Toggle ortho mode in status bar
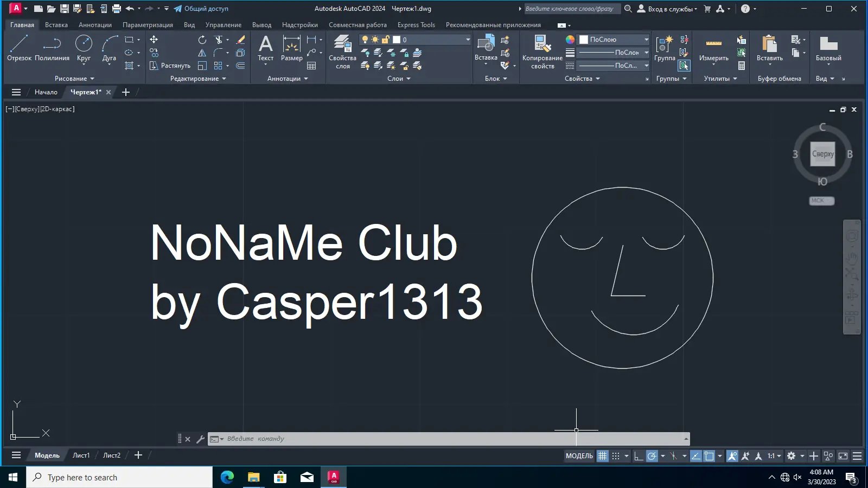868x488 pixels. click(x=639, y=456)
